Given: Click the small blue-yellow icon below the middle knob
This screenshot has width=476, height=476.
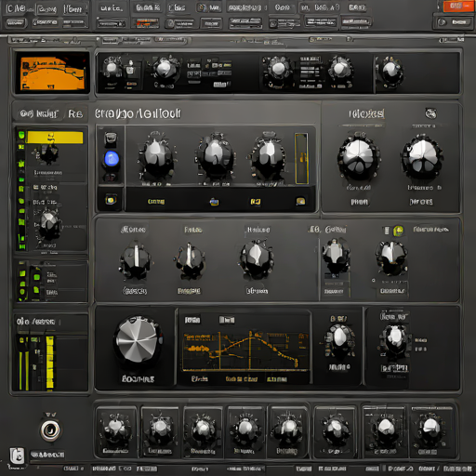Looking at the screenshot, I should [214, 202].
